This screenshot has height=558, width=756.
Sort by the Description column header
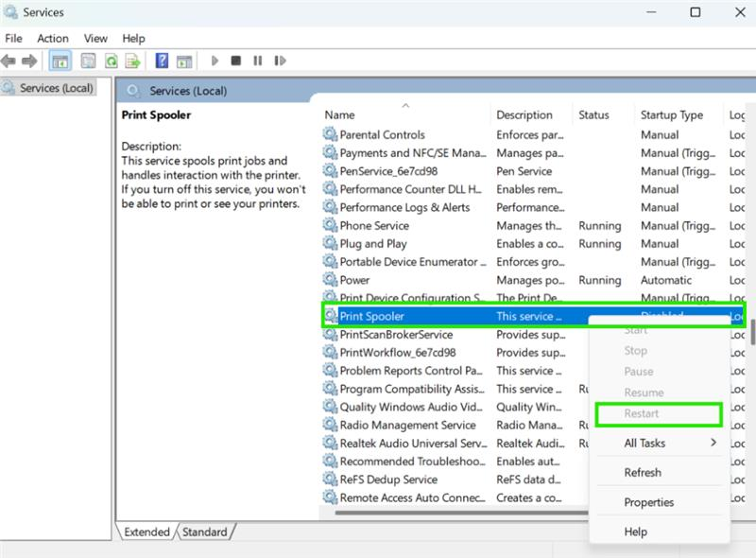tap(532, 114)
